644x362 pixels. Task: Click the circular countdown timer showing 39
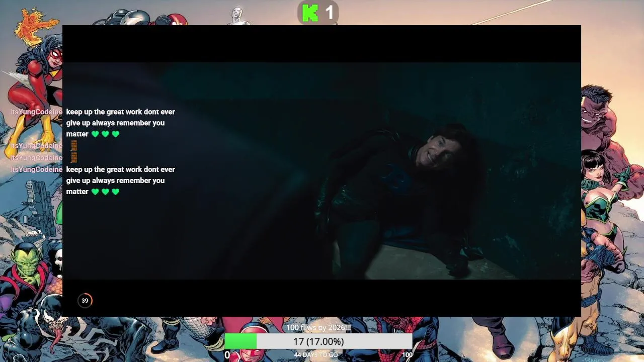pos(85,301)
